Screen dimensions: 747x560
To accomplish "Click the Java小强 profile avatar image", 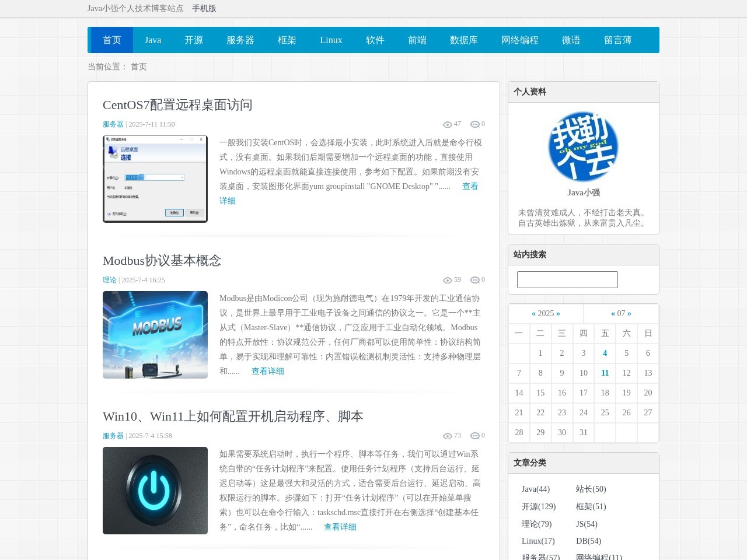I will 583,146.
